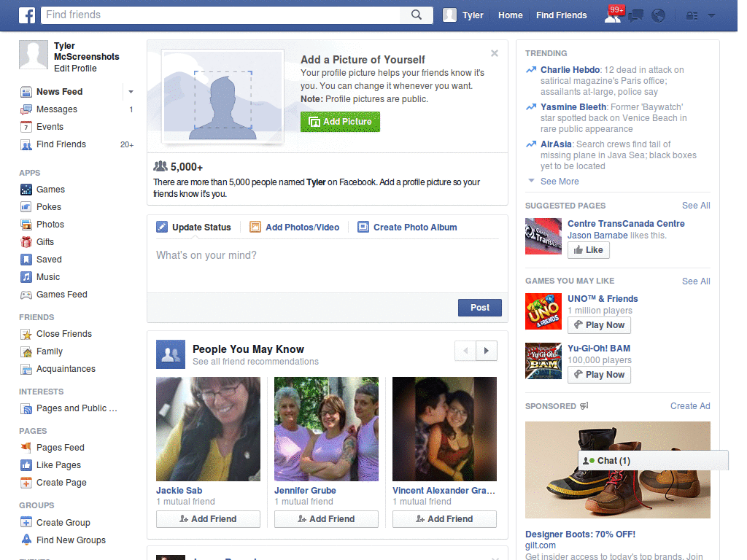Open the Saved bookmark icon
The width and height of the screenshot is (747, 560).
point(26,260)
